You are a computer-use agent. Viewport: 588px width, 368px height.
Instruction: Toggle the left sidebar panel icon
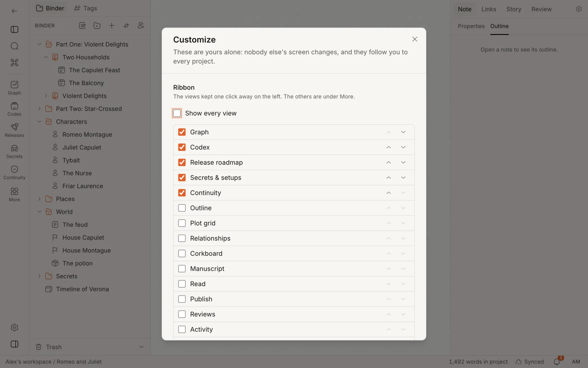(14, 29)
